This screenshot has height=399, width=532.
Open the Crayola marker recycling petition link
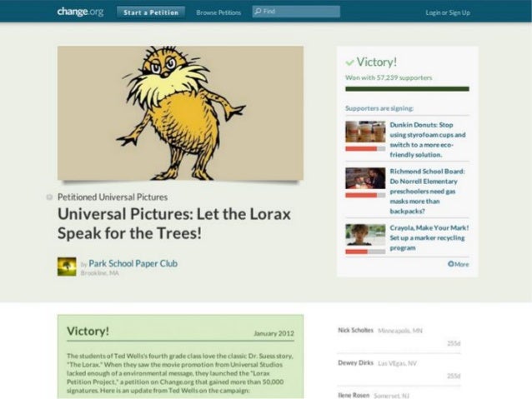(429, 237)
